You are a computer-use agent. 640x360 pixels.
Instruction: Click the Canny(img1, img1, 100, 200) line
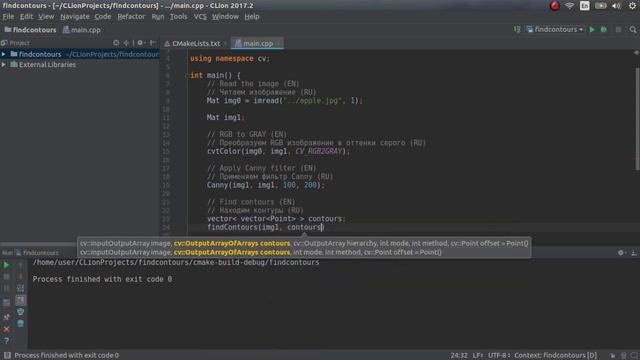[266, 185]
